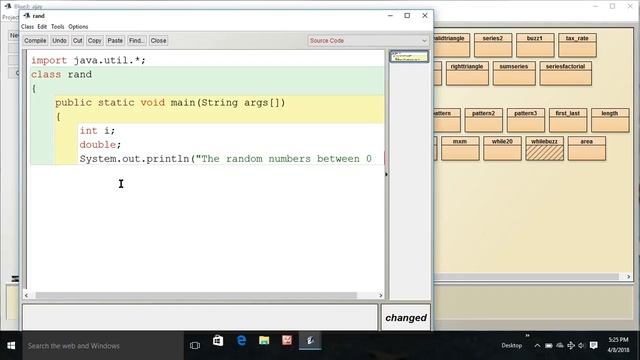Click the code minimap thumbnail in the navigation pane

pyautogui.click(x=409, y=57)
